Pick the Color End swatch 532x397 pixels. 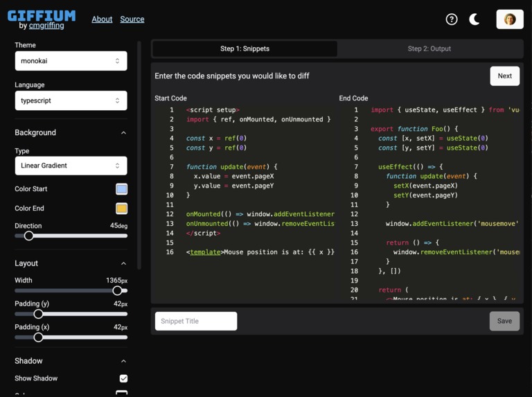coord(121,209)
